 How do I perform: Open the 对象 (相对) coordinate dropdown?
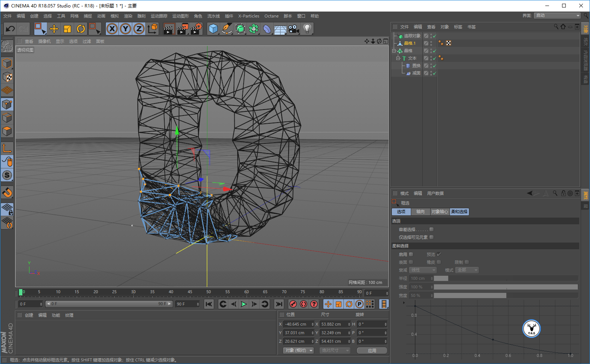(299, 351)
